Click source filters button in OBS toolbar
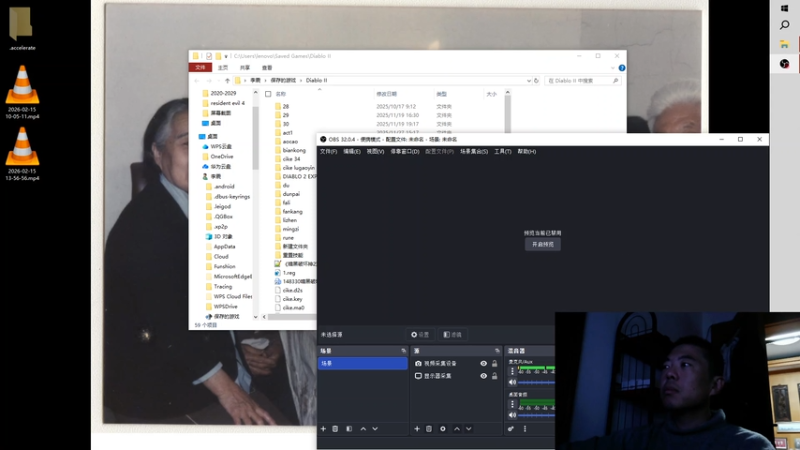The height and width of the screenshot is (450, 800). tap(453, 335)
